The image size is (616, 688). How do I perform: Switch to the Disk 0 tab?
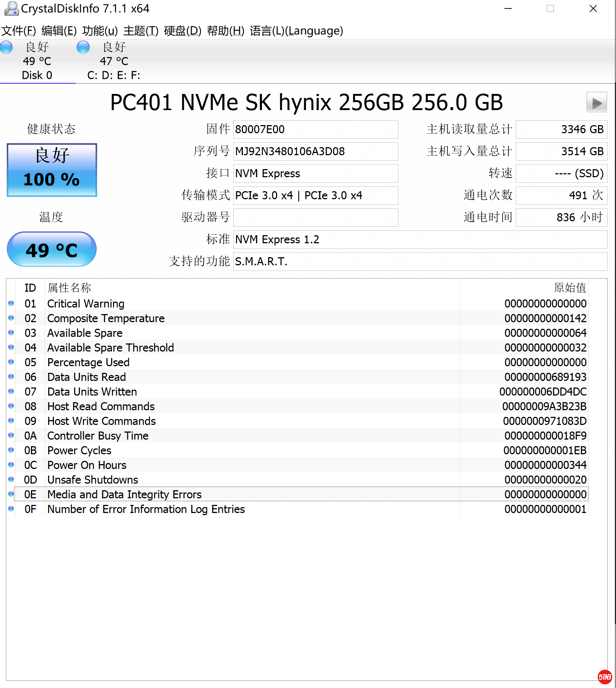pos(37,75)
